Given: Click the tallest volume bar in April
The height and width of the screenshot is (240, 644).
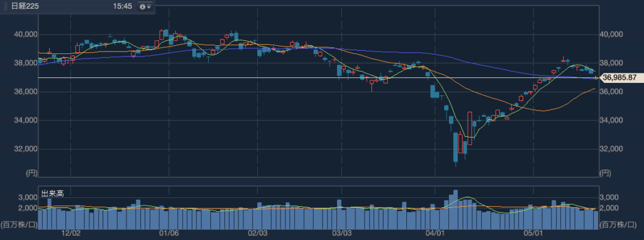Looking at the screenshot, I should tap(455, 210).
